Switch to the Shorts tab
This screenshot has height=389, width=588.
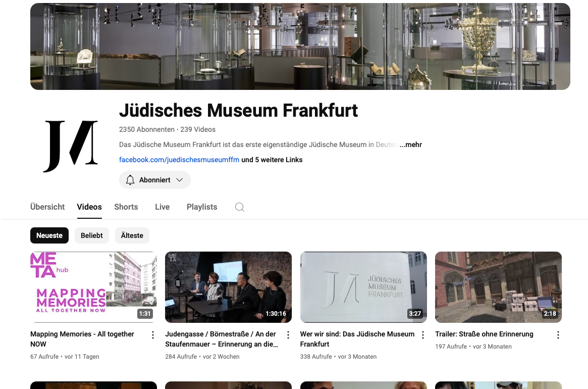(126, 207)
